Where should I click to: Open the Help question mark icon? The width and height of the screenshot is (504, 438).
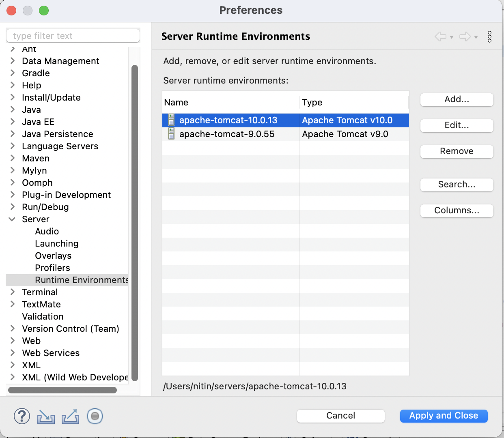[x=22, y=416]
